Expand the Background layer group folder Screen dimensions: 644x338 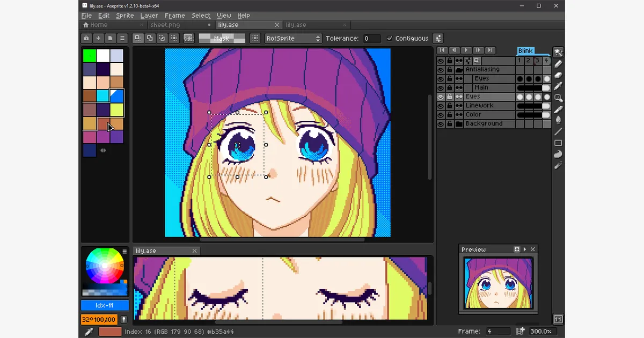pyautogui.click(x=459, y=124)
